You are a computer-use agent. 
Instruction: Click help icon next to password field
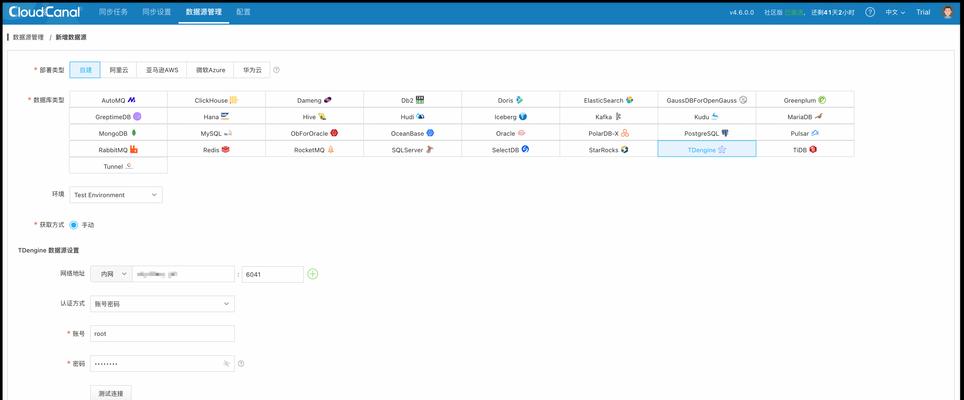click(x=241, y=364)
